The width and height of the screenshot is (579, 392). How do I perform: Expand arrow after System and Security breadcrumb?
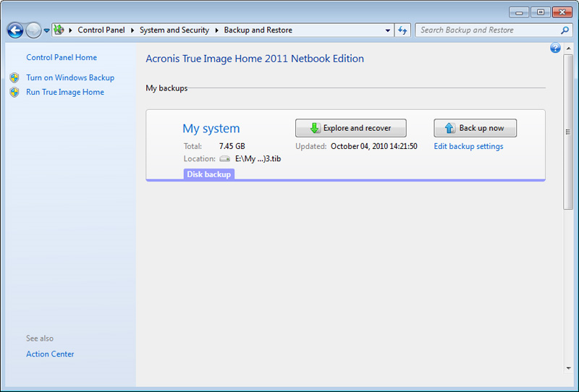216,30
